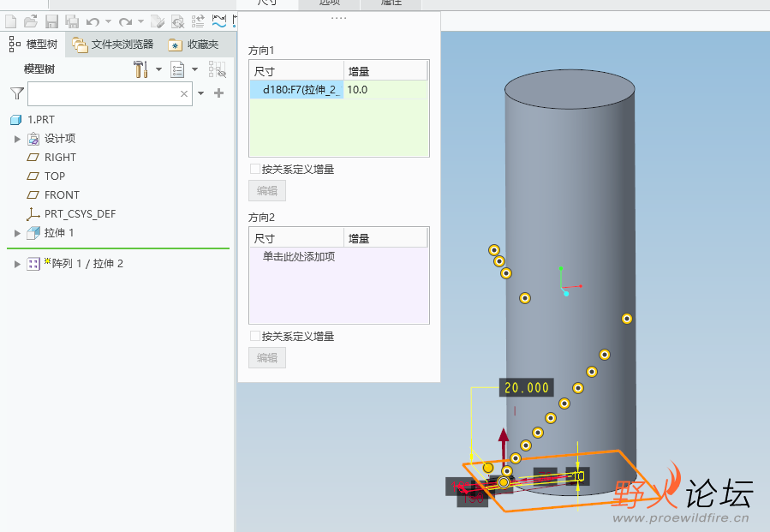The width and height of the screenshot is (770, 532).
Task: Click the RIGHT datum plane icon
Action: click(x=33, y=157)
